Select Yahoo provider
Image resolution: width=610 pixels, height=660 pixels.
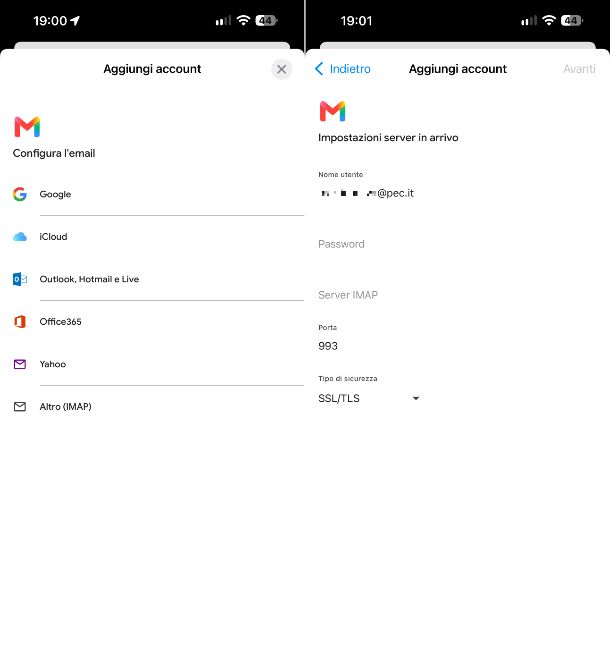(152, 364)
